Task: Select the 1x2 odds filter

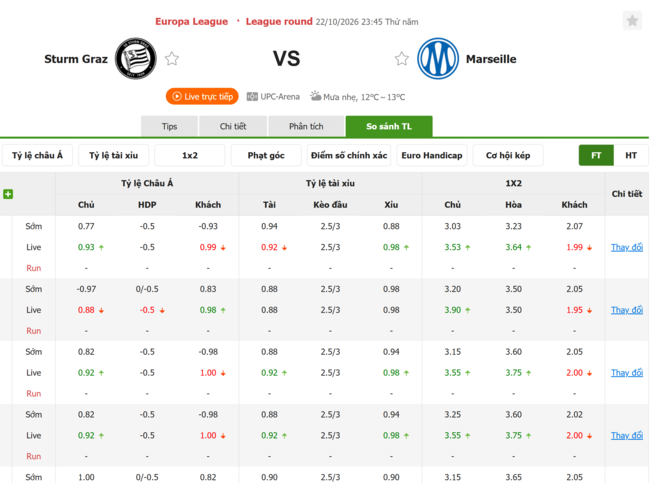Action: (189, 155)
